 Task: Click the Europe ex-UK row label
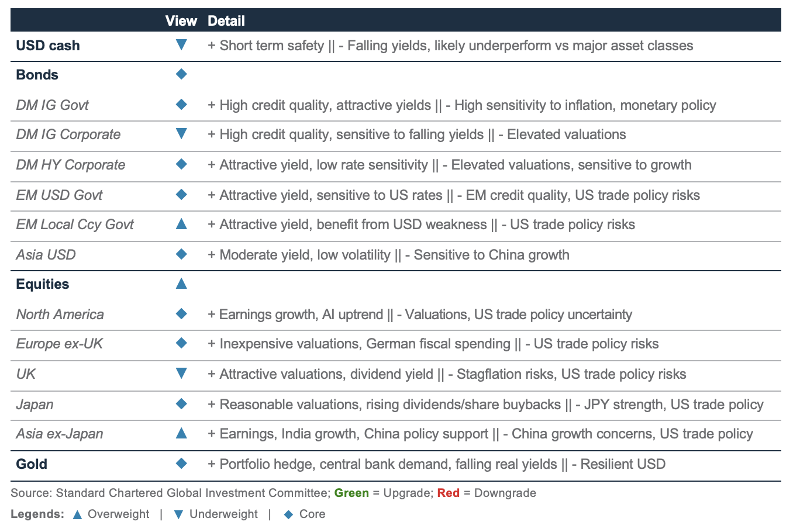click(60, 344)
